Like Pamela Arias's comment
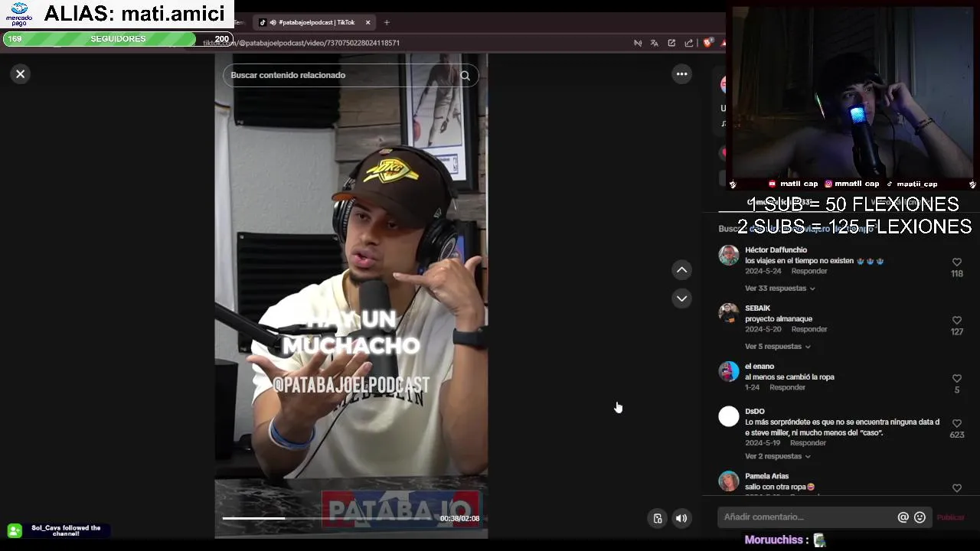Screen dimensions: 980x551 [x=957, y=487]
